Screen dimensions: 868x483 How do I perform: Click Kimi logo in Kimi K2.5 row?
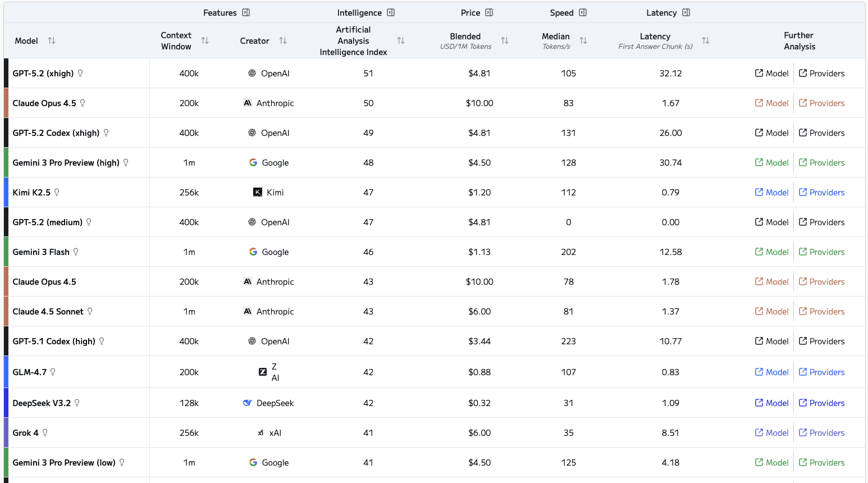click(x=258, y=192)
